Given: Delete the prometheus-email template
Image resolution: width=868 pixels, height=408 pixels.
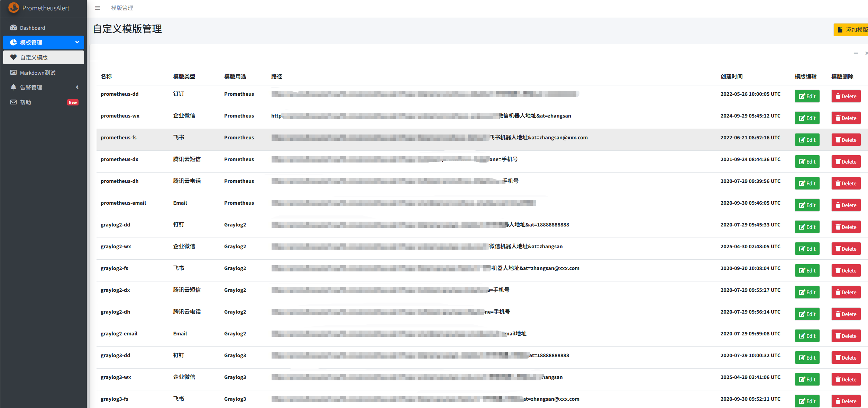Looking at the screenshot, I should tap(846, 205).
